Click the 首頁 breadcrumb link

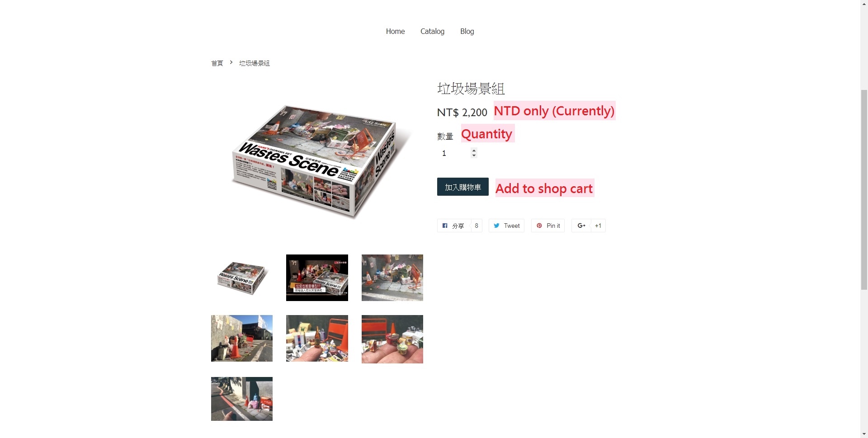click(217, 63)
